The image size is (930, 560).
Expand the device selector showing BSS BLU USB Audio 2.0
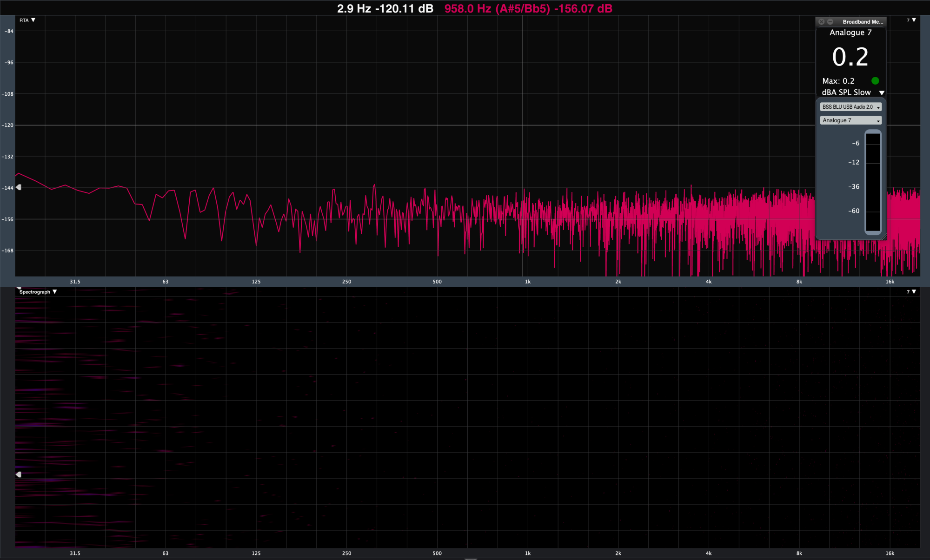tap(850, 107)
